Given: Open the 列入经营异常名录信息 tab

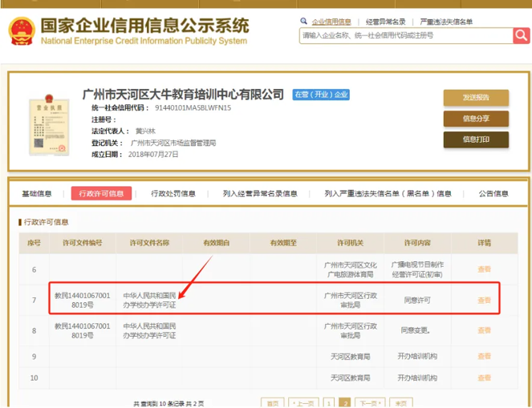Looking at the screenshot, I should pyautogui.click(x=260, y=193).
